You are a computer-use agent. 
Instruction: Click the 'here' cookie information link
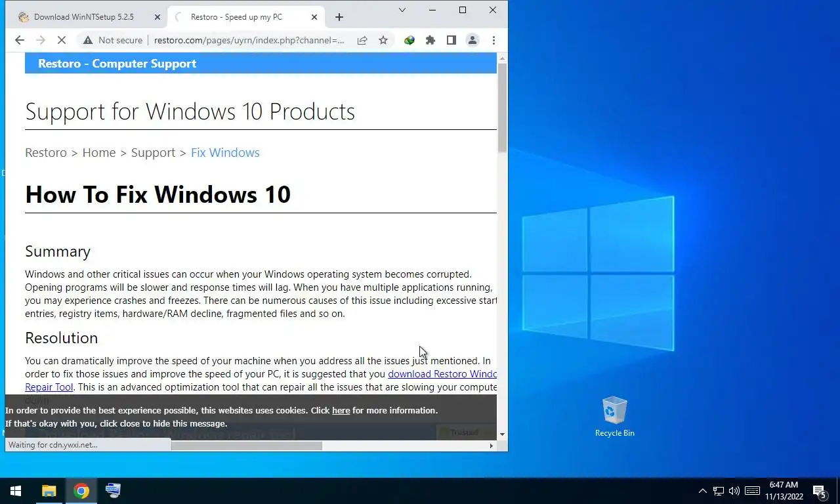pyautogui.click(x=341, y=410)
